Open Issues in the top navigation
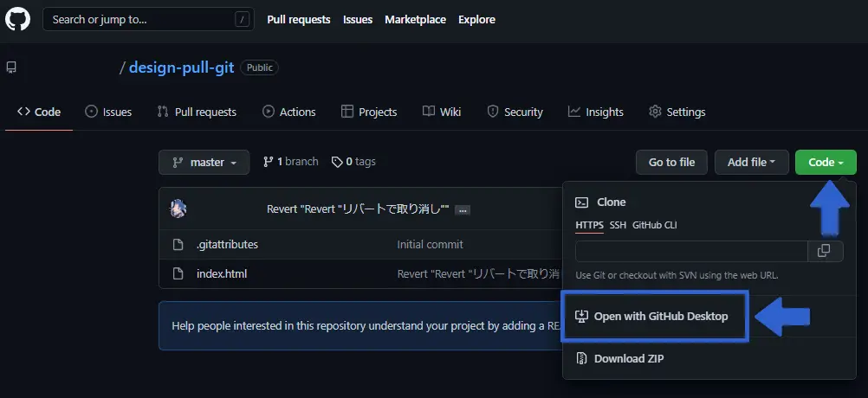Screen dimensions: 868x398 [358, 19]
